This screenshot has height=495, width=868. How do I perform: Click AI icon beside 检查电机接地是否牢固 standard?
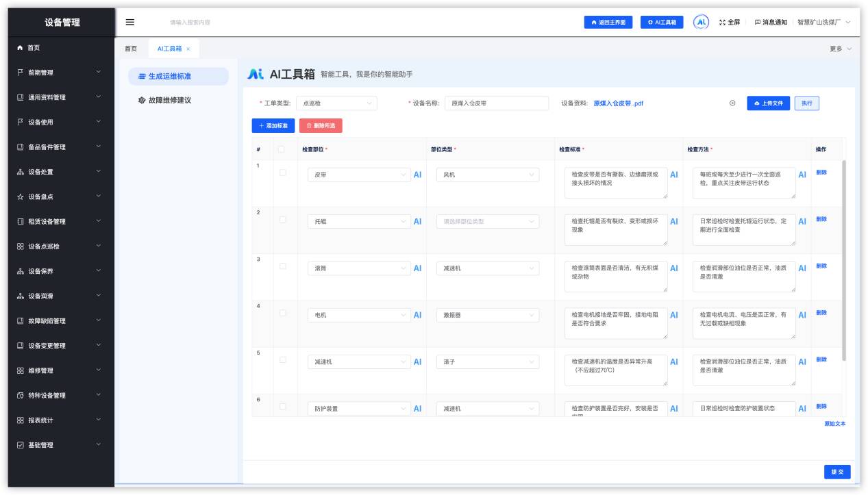click(674, 315)
